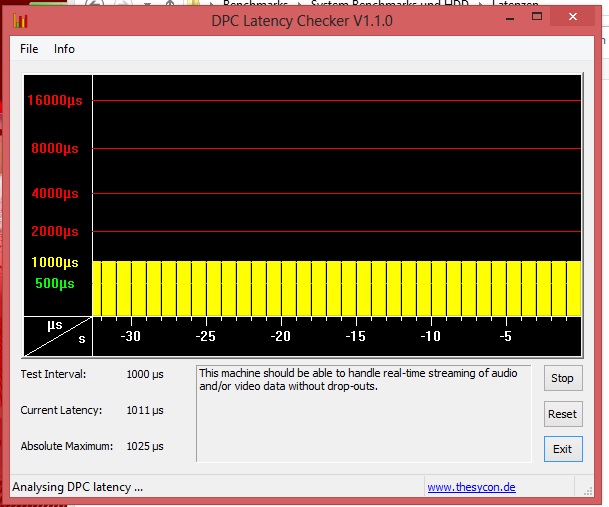
Task: Click the Current Latency value 1011 µs
Action: point(145,410)
